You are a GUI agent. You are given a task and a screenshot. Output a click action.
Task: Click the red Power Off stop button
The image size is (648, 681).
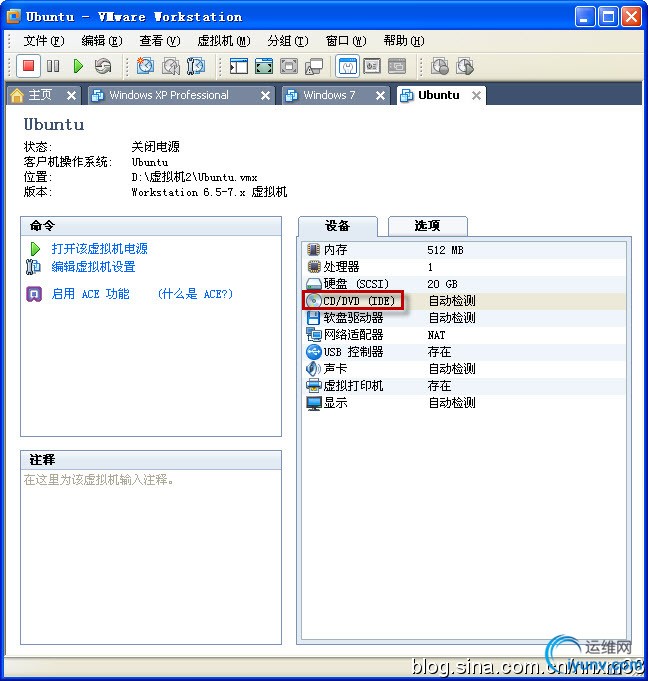pyautogui.click(x=29, y=66)
